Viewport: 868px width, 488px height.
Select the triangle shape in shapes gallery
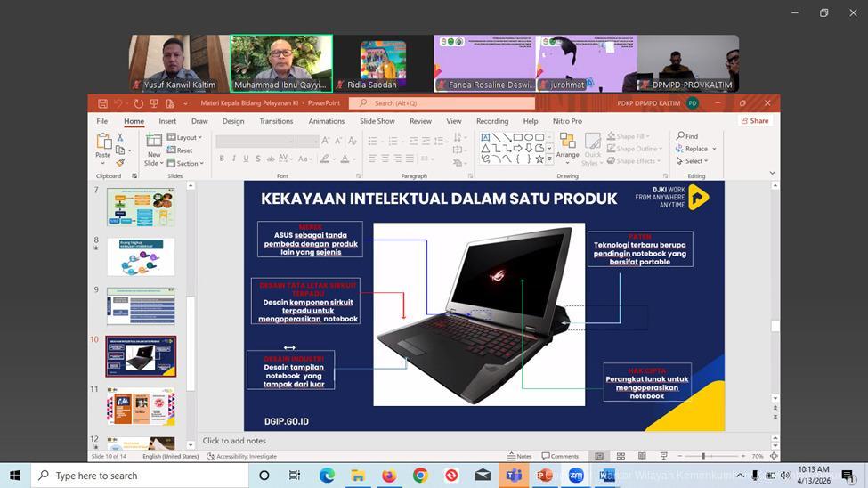click(x=485, y=149)
